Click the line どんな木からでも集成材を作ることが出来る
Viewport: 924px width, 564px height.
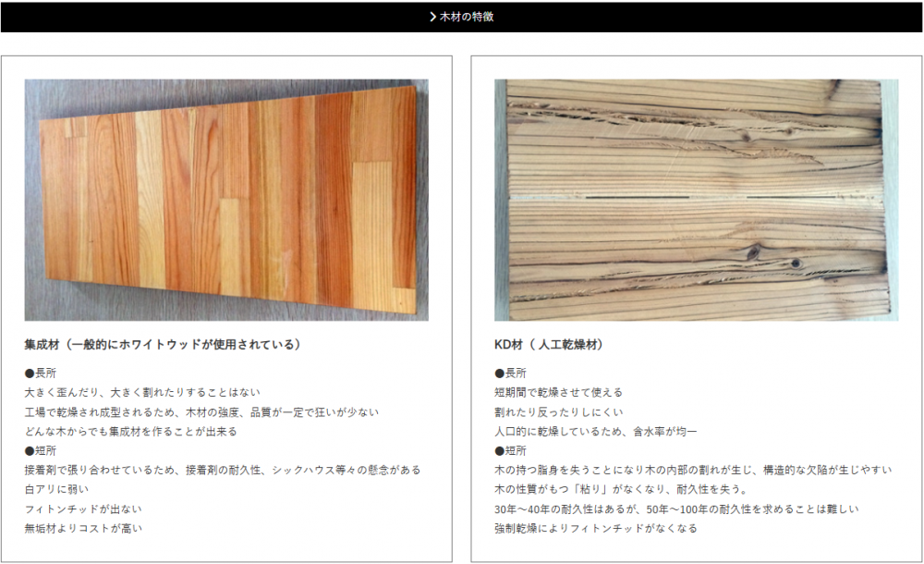pyautogui.click(x=131, y=431)
